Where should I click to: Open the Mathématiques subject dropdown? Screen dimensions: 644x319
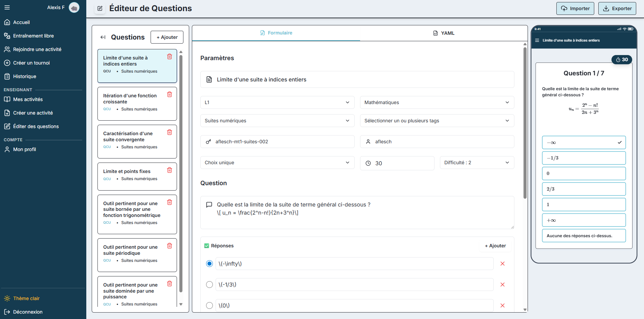[x=437, y=102]
